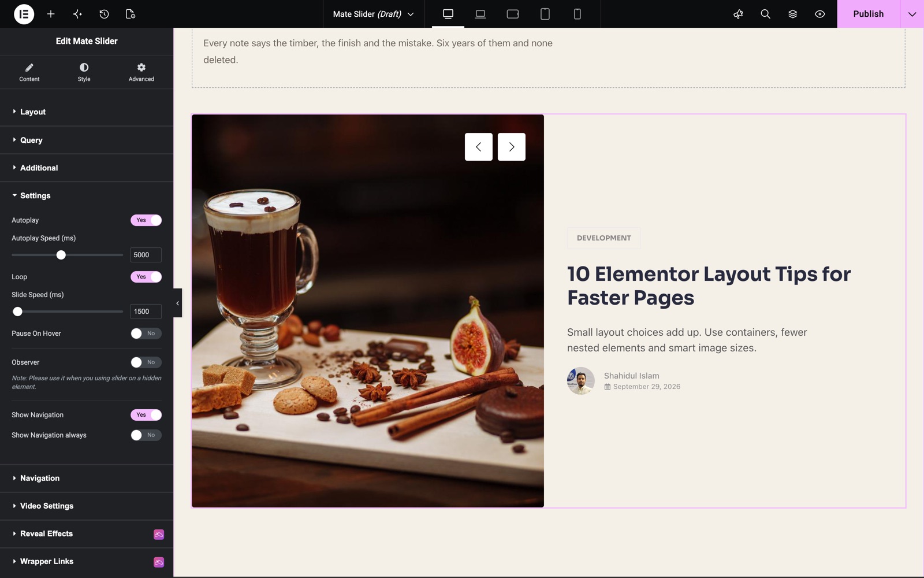
Task: Switch to desktop device view
Action: pos(448,14)
